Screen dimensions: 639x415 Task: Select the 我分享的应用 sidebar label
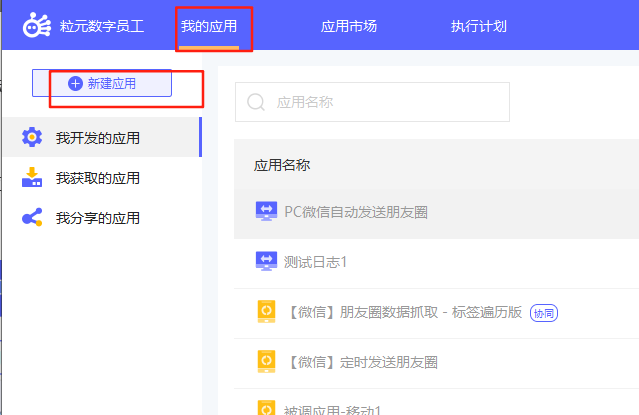tap(98, 218)
